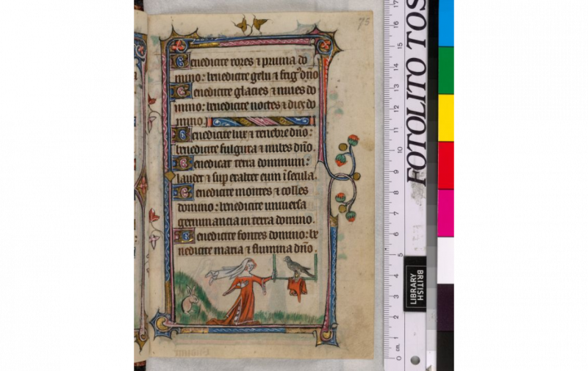Click the white swatch on colour chart
The image size is (588, 371).
446,259
